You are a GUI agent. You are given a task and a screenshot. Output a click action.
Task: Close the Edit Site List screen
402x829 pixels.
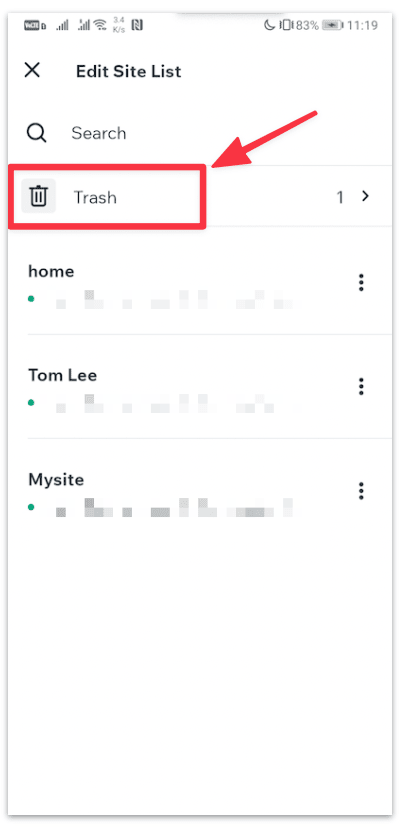[32, 70]
